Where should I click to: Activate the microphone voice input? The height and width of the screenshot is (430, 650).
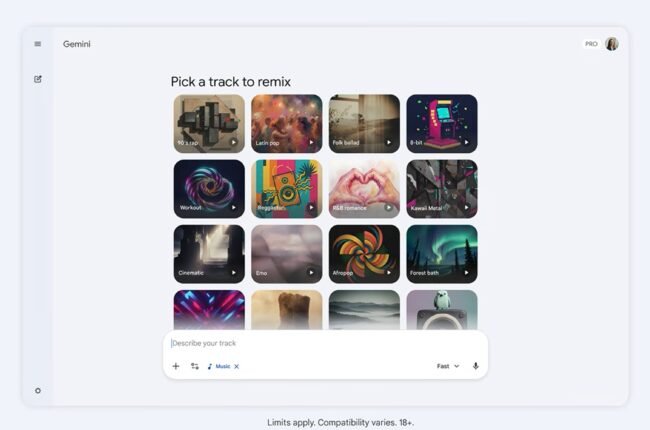475,366
